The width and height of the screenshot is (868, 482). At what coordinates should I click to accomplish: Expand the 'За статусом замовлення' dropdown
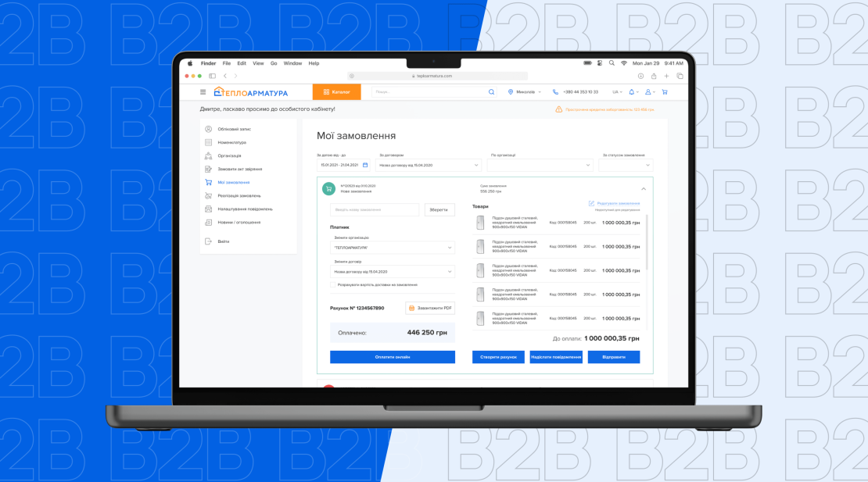(x=626, y=165)
